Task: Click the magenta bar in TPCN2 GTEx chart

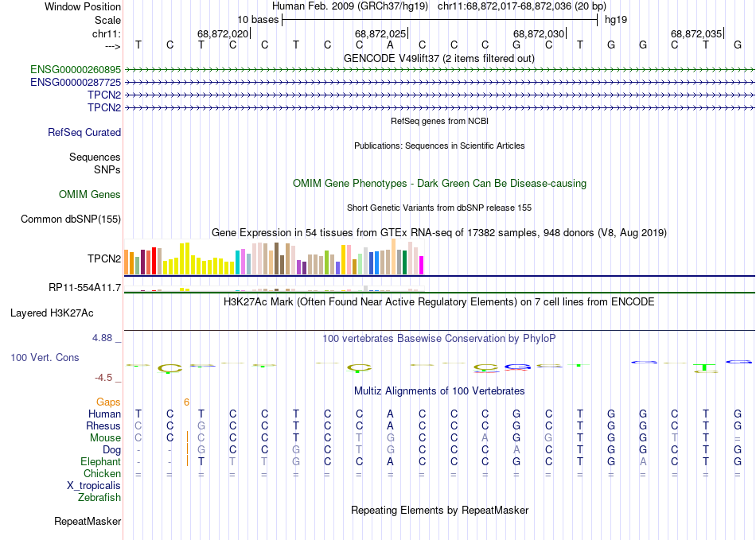Action: click(x=422, y=266)
